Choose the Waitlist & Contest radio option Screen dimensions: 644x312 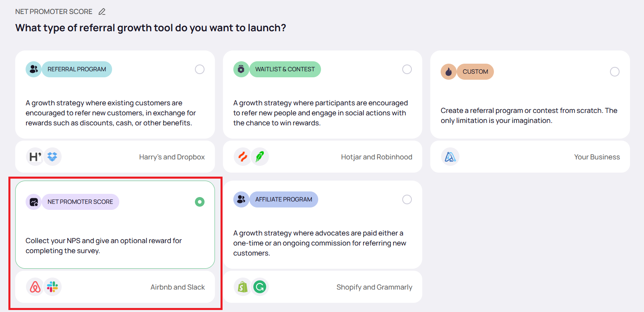(x=407, y=69)
